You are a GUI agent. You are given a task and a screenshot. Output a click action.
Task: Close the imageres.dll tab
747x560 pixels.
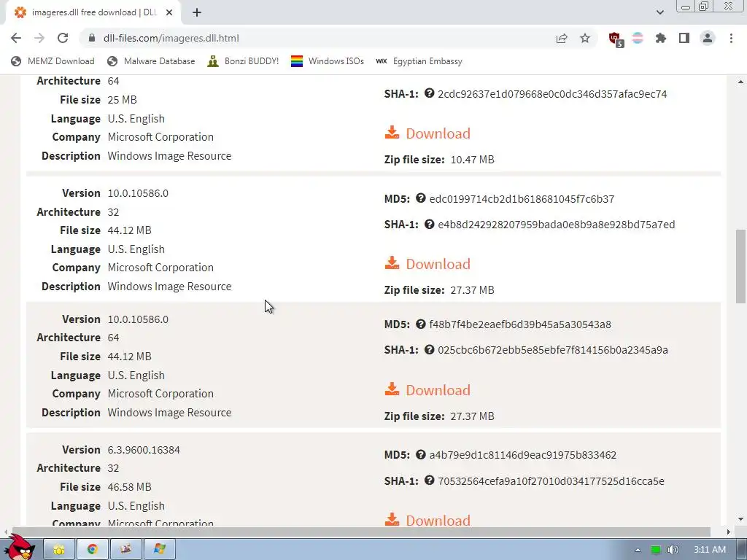point(169,12)
